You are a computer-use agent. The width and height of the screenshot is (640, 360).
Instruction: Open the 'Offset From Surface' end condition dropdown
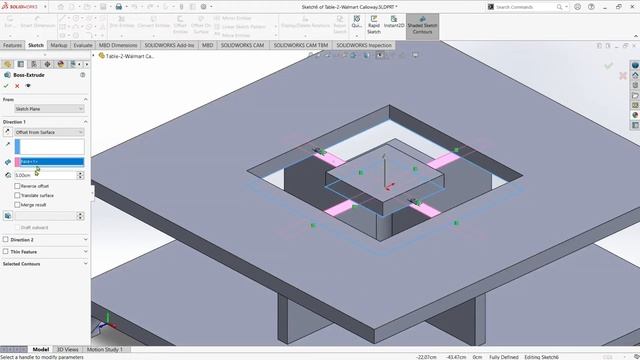coord(49,132)
